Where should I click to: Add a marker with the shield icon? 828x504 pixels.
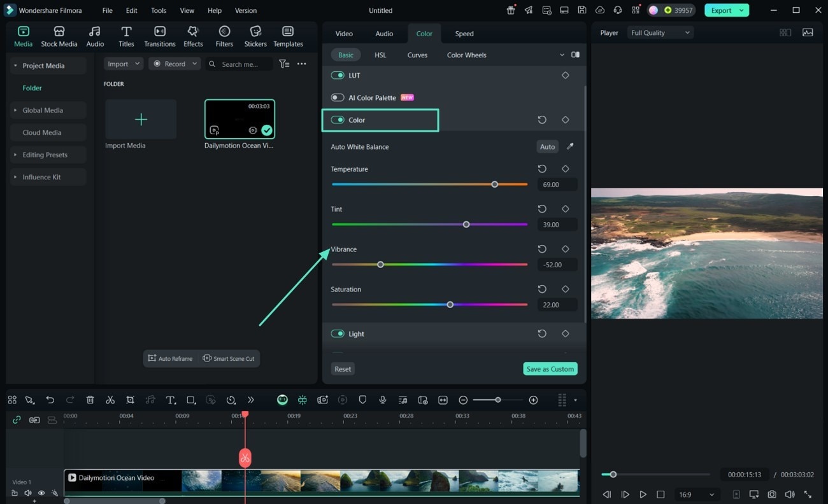362,400
